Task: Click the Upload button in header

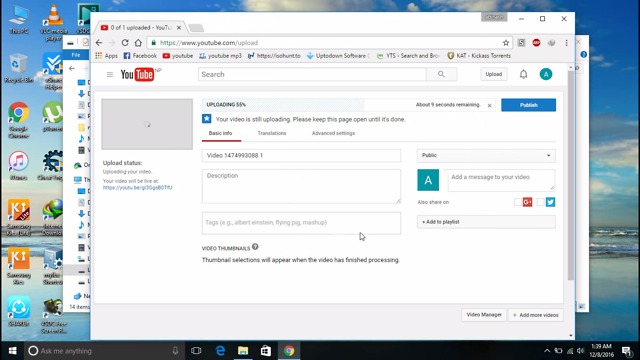Action: 493,74
